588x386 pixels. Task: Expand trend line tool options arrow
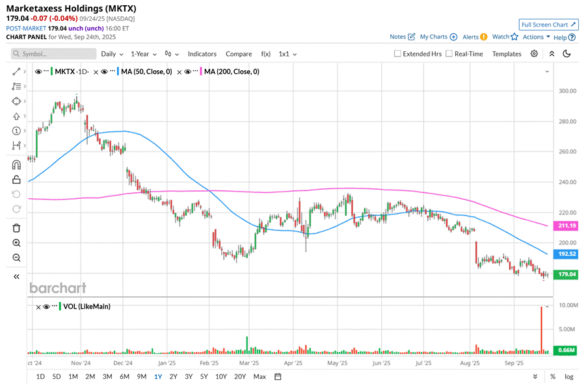point(25,71)
